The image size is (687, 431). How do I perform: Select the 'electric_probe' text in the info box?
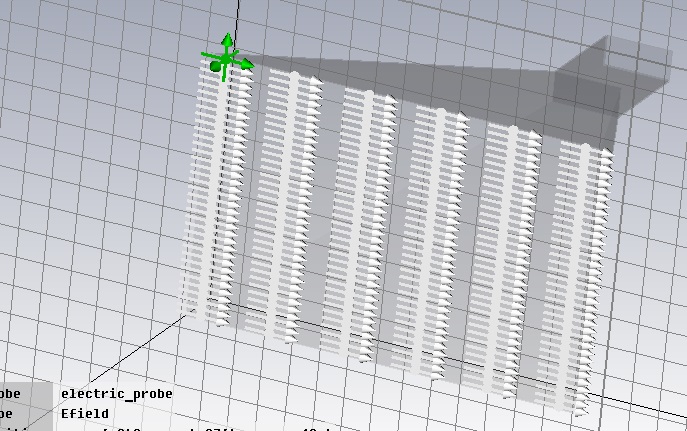[x=117, y=394]
